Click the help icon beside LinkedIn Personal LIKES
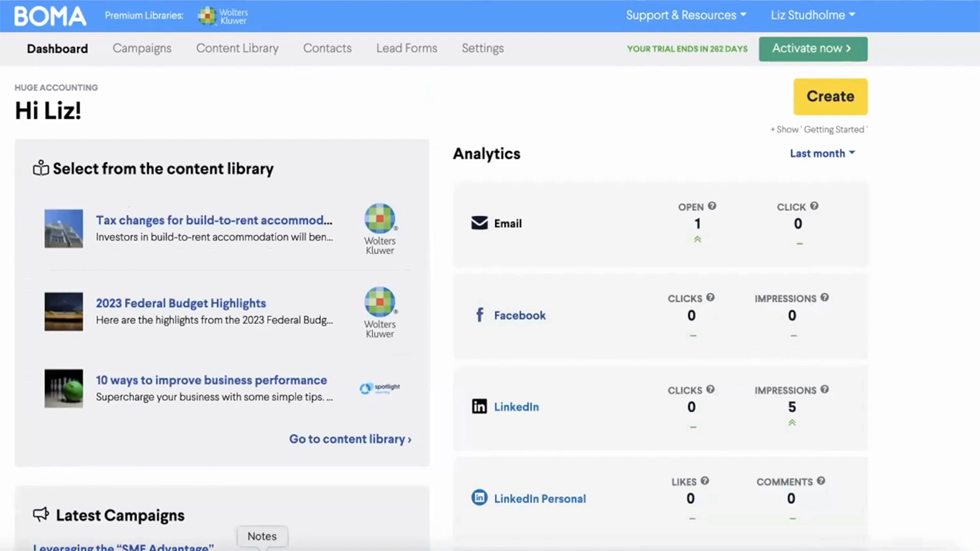 704,481
